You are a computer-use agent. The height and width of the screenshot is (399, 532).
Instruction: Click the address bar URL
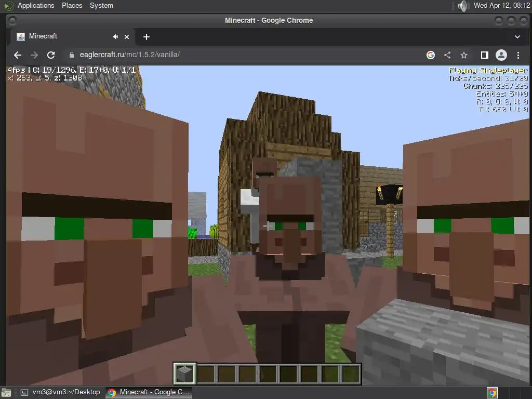point(129,55)
